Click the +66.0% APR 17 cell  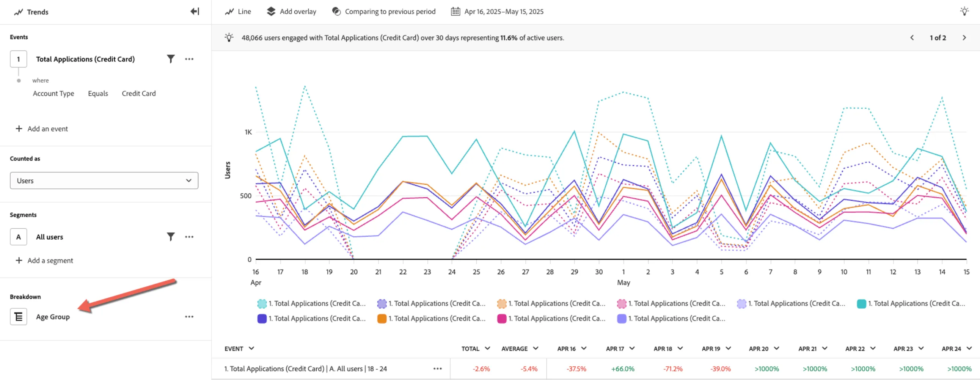coord(623,369)
